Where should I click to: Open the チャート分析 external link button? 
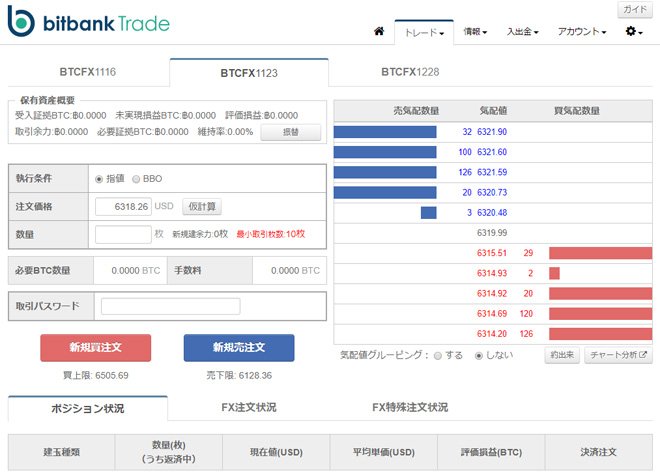pos(618,355)
